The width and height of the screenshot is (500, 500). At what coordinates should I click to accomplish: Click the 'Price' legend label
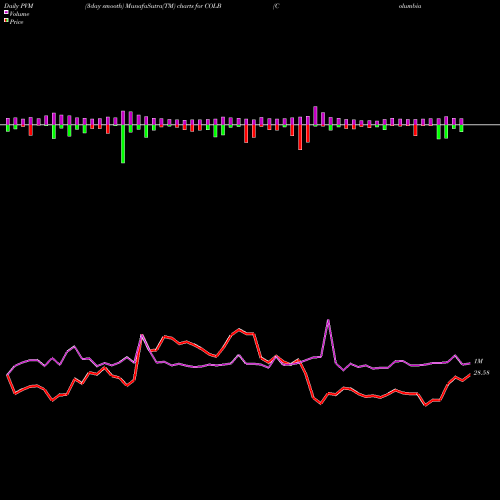pyautogui.click(x=16, y=22)
